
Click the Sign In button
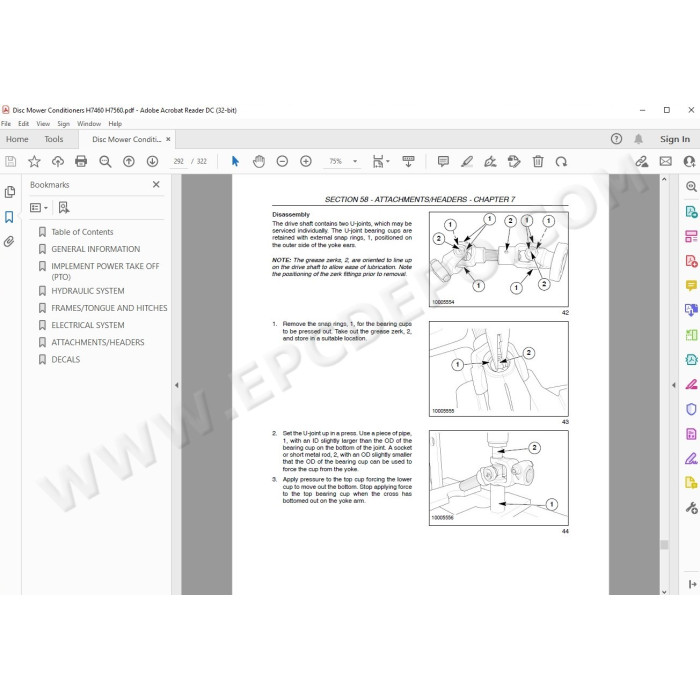pyautogui.click(x=675, y=139)
